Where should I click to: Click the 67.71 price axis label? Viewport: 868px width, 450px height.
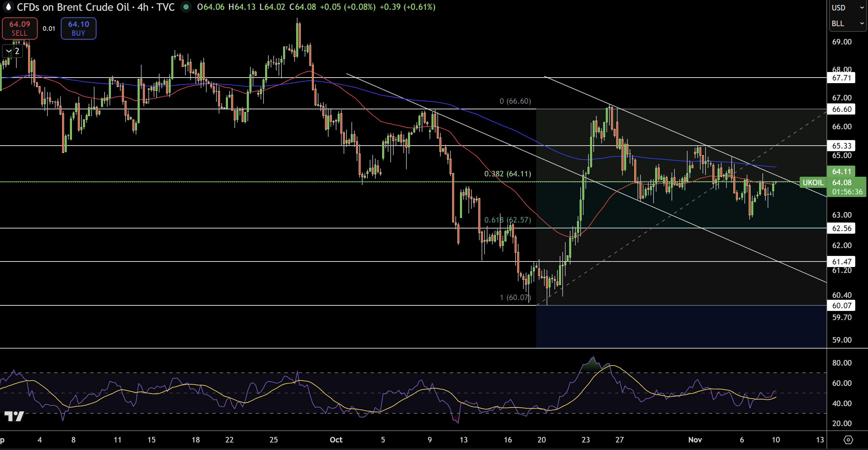(x=842, y=78)
